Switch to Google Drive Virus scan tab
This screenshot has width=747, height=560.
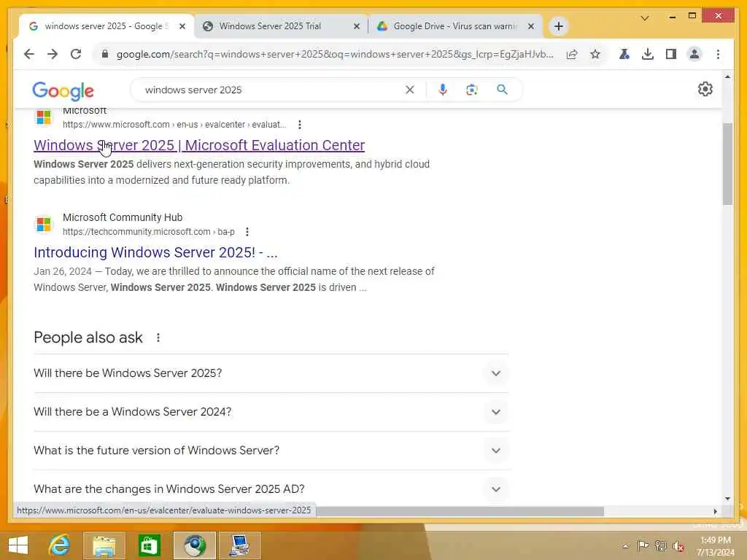coord(454,26)
